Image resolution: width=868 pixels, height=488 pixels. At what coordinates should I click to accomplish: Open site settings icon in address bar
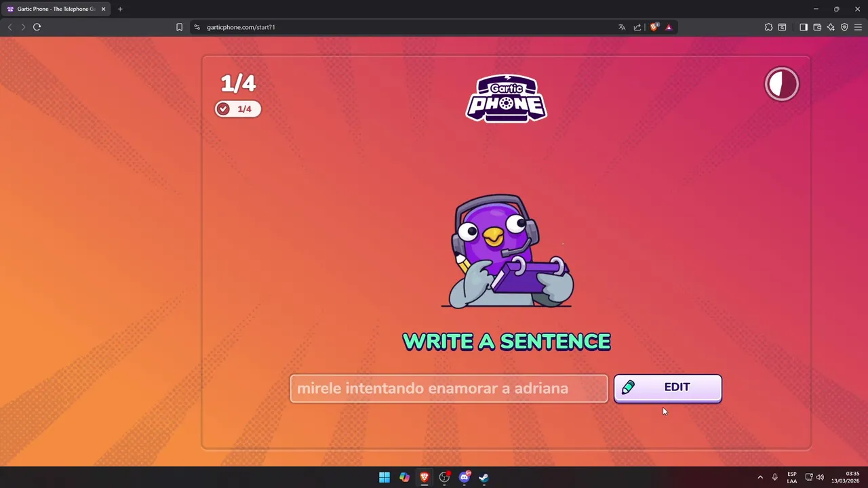[197, 27]
